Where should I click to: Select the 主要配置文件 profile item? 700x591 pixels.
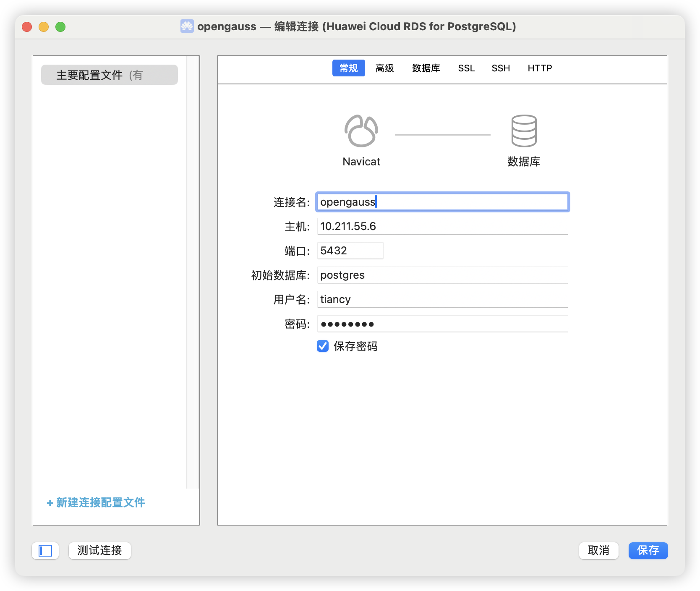click(x=110, y=75)
